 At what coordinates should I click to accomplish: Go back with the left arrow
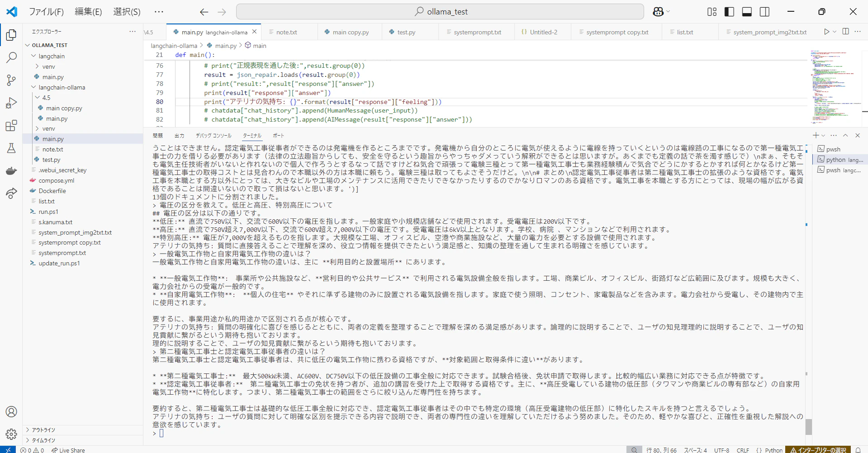pos(204,12)
